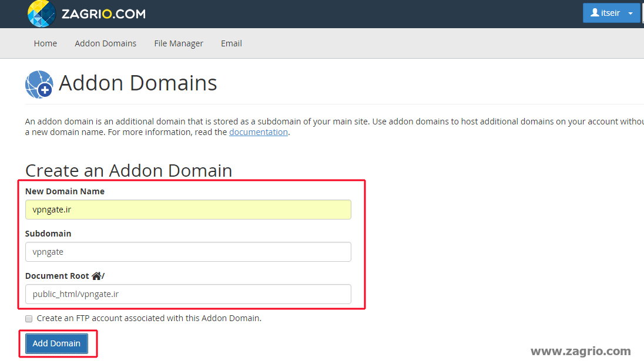Open the documentation link
Image resolution: width=644 pixels, height=361 pixels.
pyautogui.click(x=259, y=132)
